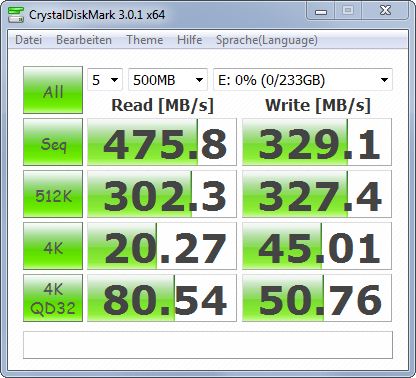
Task: Expand the test count dropdown showing 5
Action: [105, 80]
